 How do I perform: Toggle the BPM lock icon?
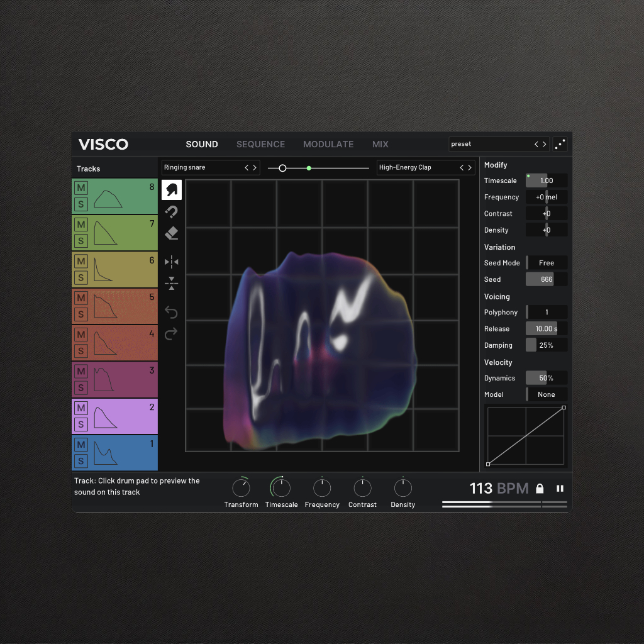[x=539, y=489]
